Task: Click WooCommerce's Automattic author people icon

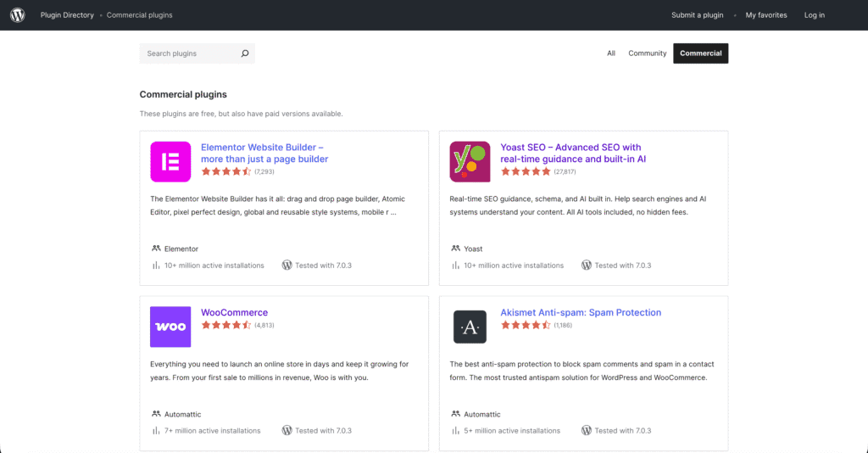Action: [156, 414]
